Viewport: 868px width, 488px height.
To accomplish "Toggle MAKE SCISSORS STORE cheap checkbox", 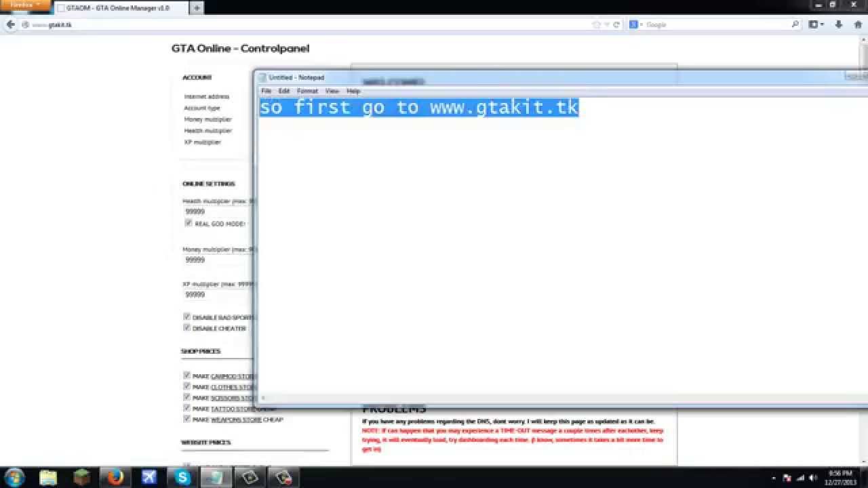I will tap(187, 397).
